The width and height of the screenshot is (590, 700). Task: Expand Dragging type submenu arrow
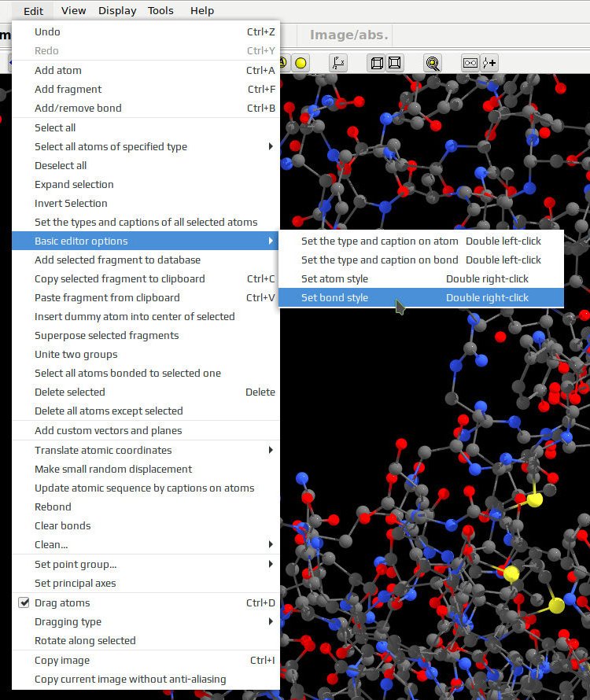pyautogui.click(x=271, y=621)
